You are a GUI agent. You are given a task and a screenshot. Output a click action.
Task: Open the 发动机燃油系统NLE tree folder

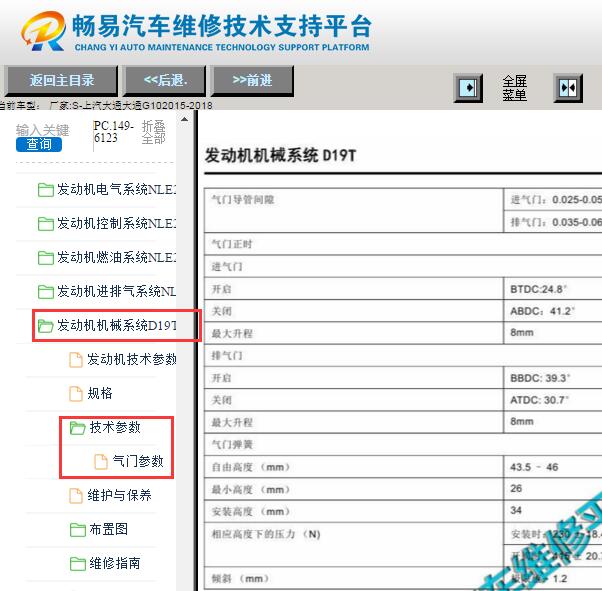click(x=116, y=257)
